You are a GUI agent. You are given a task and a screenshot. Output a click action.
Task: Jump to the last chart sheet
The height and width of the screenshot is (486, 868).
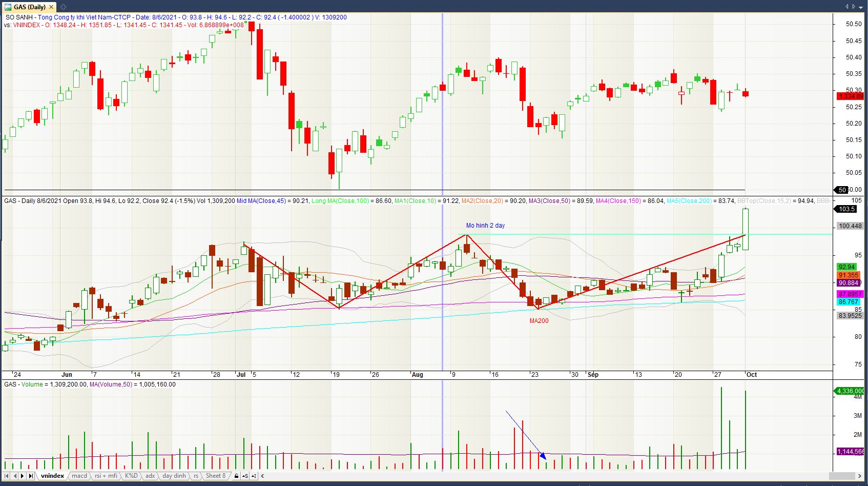(x=31, y=476)
